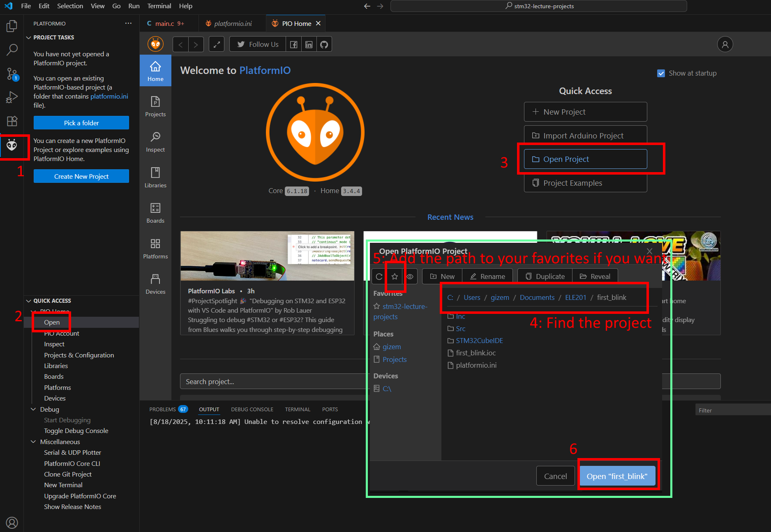Select Devices in PIO sidebar
The width and height of the screenshot is (771, 532).
pyautogui.click(x=155, y=284)
